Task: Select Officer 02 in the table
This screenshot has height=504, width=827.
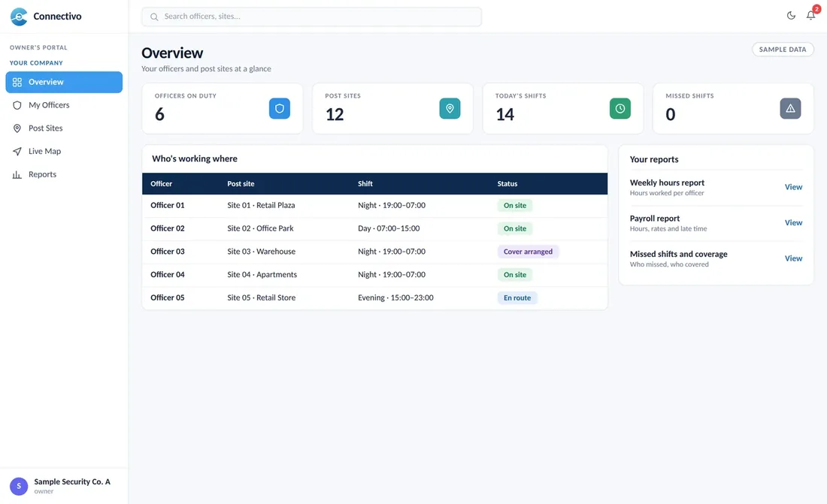Action: [168, 229]
